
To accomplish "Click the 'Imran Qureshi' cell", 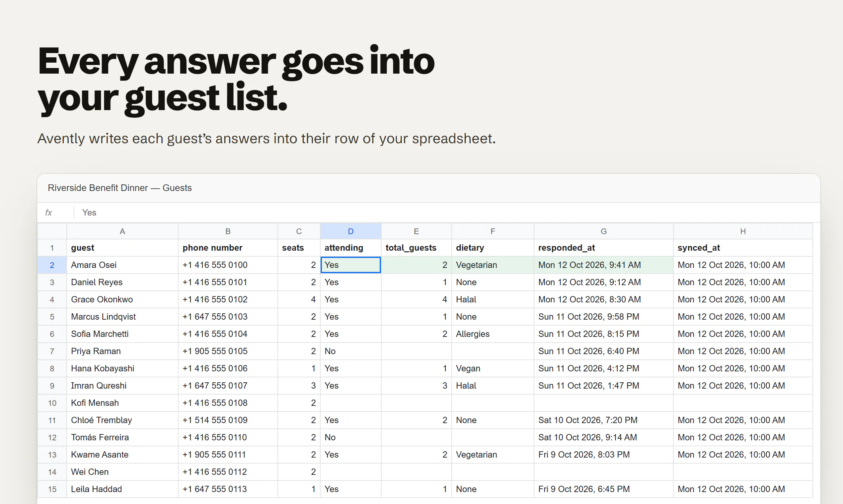I will (x=122, y=386).
